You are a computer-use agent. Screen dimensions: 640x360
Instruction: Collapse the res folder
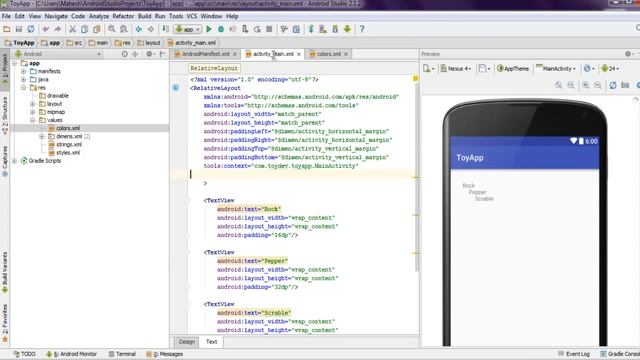click(x=24, y=87)
